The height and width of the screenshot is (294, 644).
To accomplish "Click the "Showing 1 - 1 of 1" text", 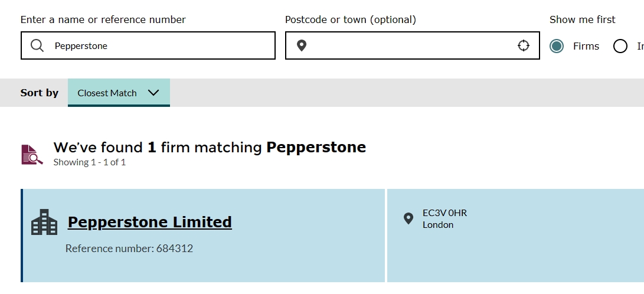I will pos(90,162).
